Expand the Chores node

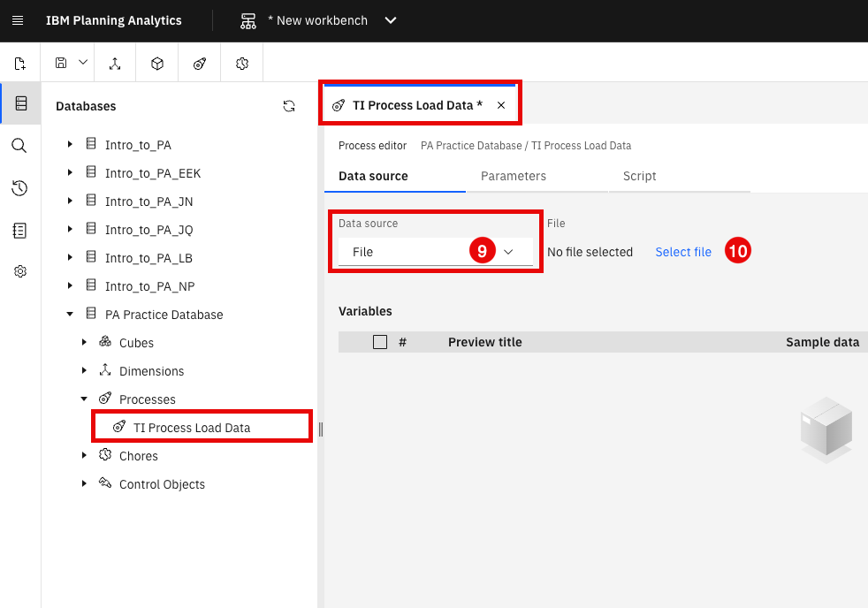[x=84, y=455]
